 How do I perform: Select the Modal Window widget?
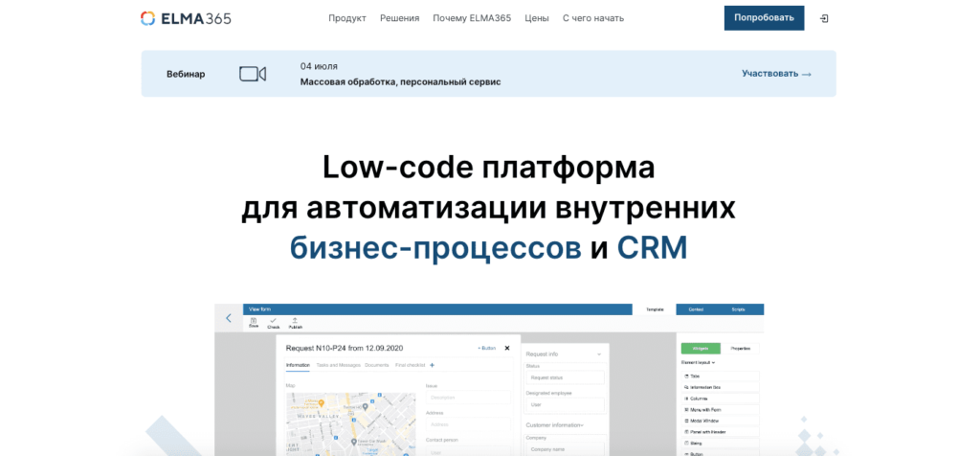tap(720, 421)
